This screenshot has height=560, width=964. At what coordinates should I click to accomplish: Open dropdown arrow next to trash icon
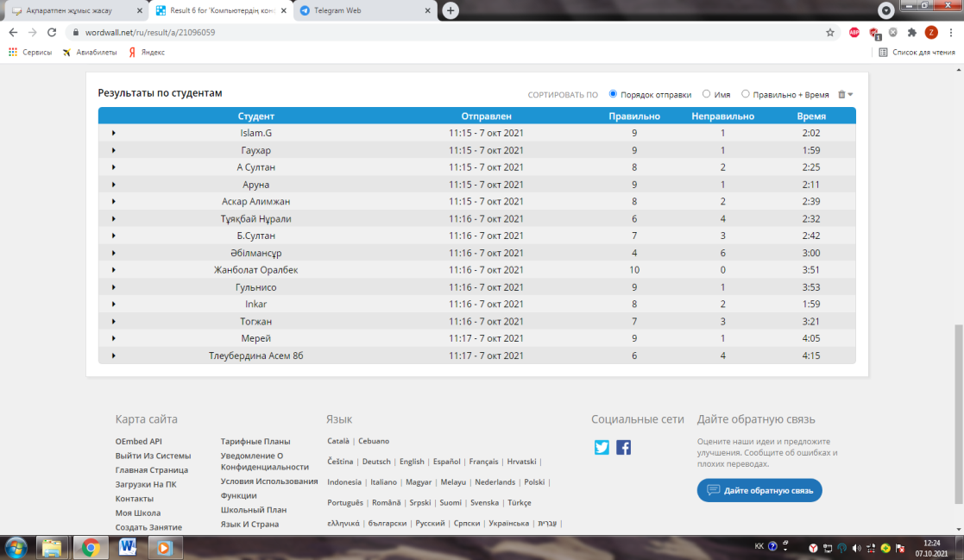point(850,95)
